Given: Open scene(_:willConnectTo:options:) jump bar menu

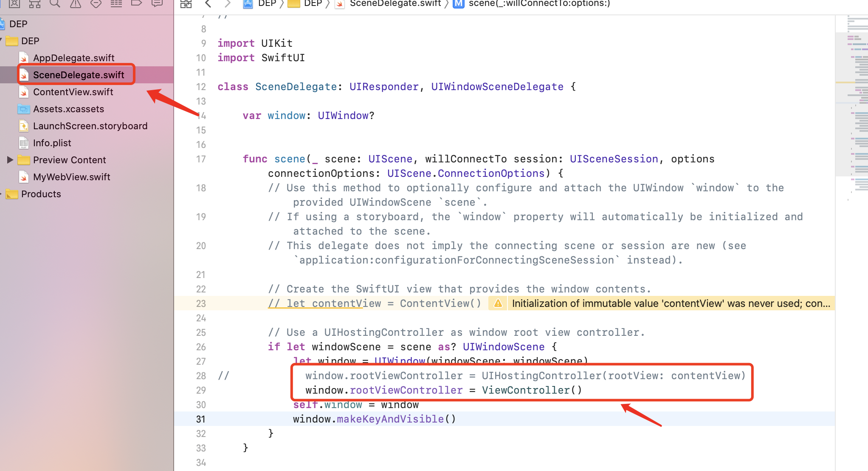Looking at the screenshot, I should tap(539, 4).
